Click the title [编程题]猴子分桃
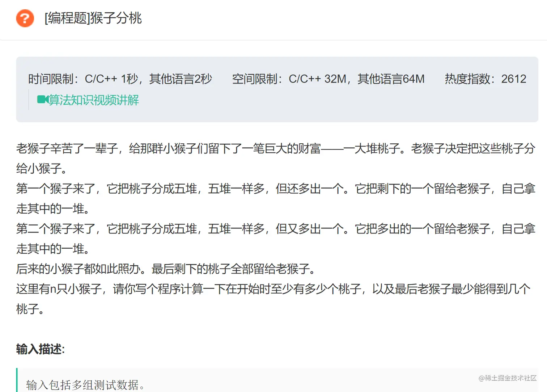The height and width of the screenshot is (392, 547). tap(93, 18)
